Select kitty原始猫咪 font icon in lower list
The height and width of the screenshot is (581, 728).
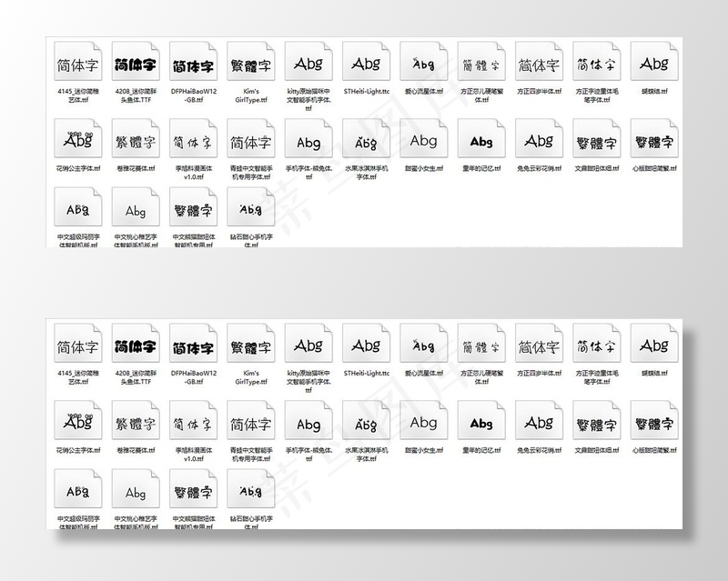308,346
